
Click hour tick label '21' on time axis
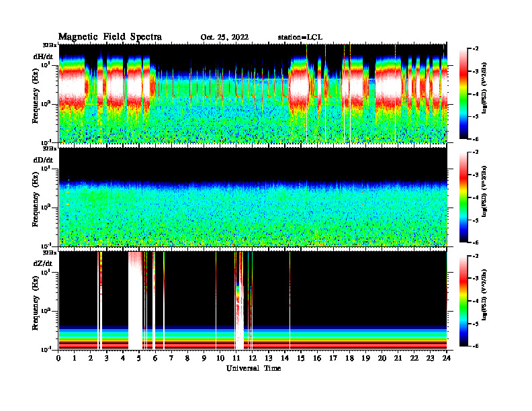tap(398, 359)
